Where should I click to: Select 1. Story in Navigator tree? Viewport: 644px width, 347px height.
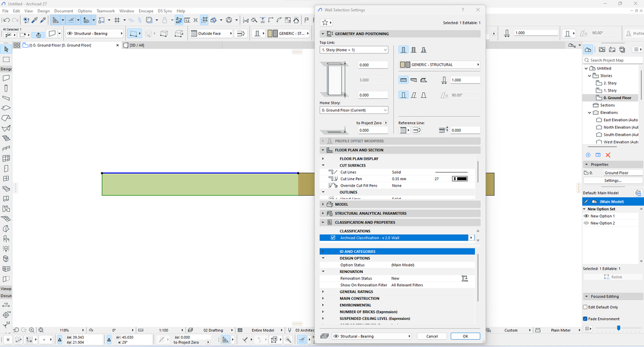pyautogui.click(x=610, y=91)
